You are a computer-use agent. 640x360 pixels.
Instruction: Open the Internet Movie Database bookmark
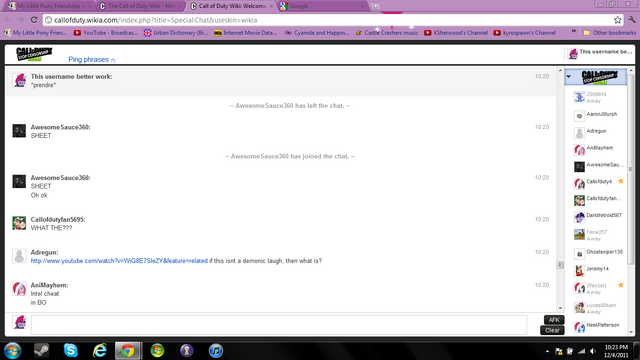click(245, 33)
